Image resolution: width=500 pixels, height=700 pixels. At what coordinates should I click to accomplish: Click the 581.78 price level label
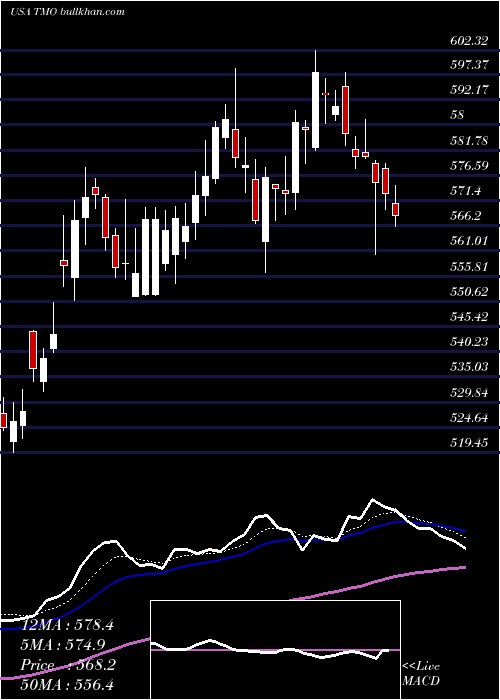pyautogui.click(x=468, y=141)
